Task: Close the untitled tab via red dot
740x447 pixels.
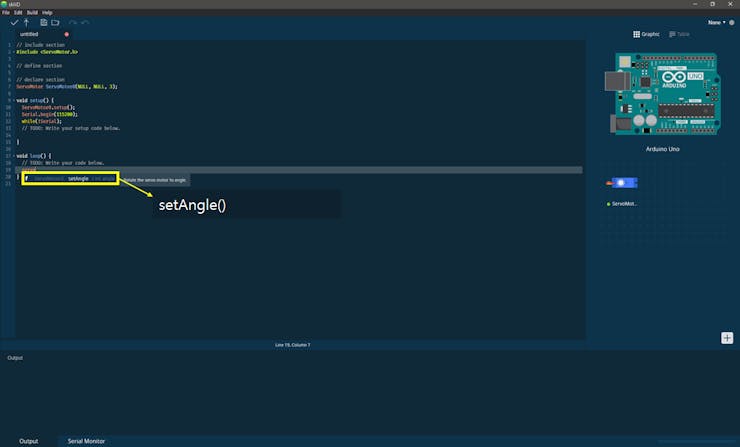Action: click(67, 34)
